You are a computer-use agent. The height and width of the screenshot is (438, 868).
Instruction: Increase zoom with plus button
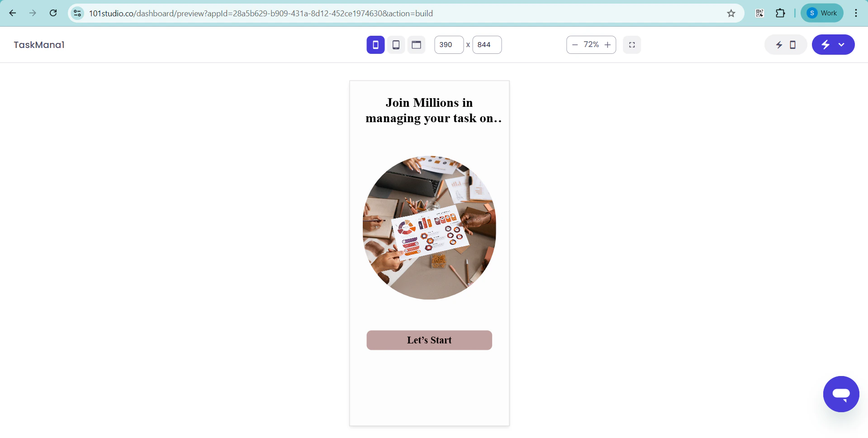(x=607, y=45)
